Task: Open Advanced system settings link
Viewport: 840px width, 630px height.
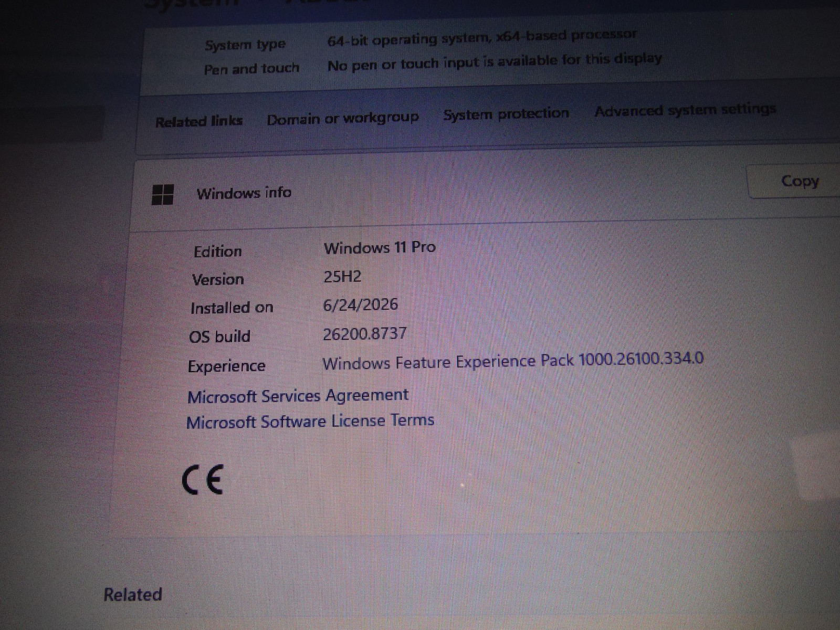Action: click(685, 110)
